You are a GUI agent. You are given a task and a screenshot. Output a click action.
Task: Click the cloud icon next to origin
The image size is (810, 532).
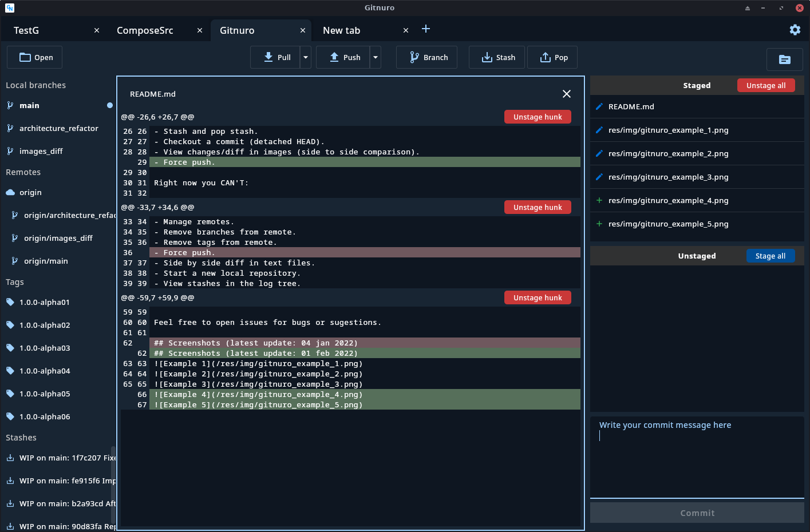point(10,192)
